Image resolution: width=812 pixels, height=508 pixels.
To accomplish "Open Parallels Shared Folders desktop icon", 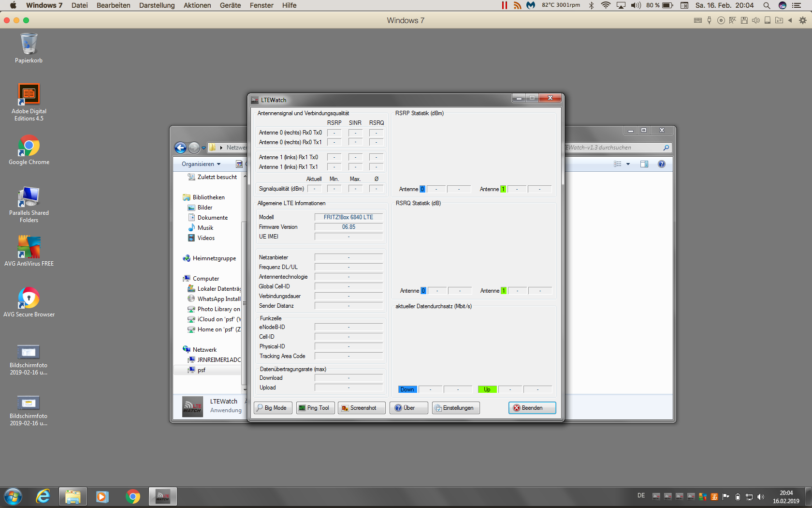I will [29, 205].
